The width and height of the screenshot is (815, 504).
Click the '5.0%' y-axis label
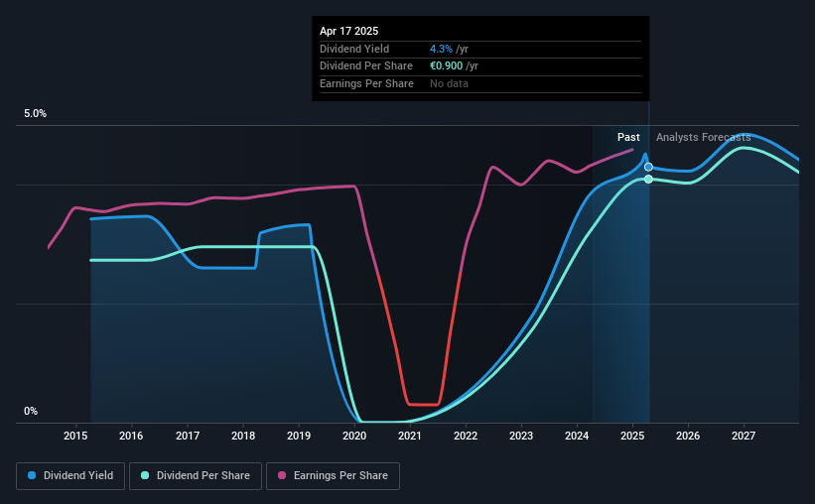coord(35,114)
